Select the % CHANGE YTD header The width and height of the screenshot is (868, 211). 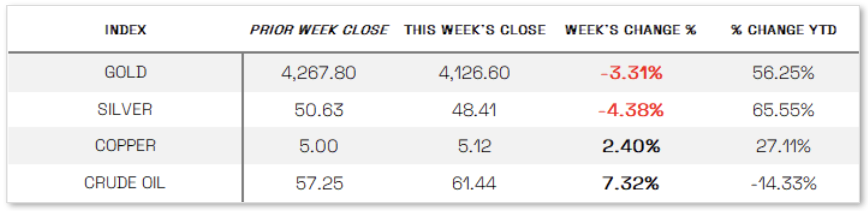(x=783, y=30)
